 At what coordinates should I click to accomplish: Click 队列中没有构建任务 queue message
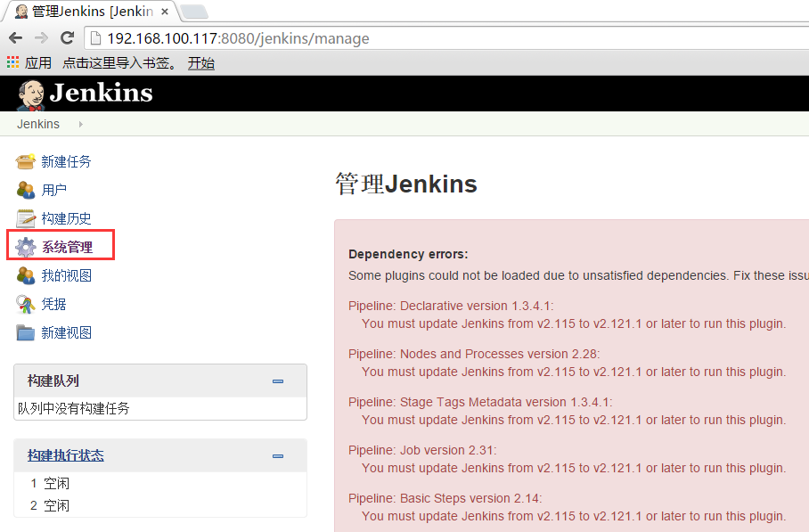pos(73,409)
